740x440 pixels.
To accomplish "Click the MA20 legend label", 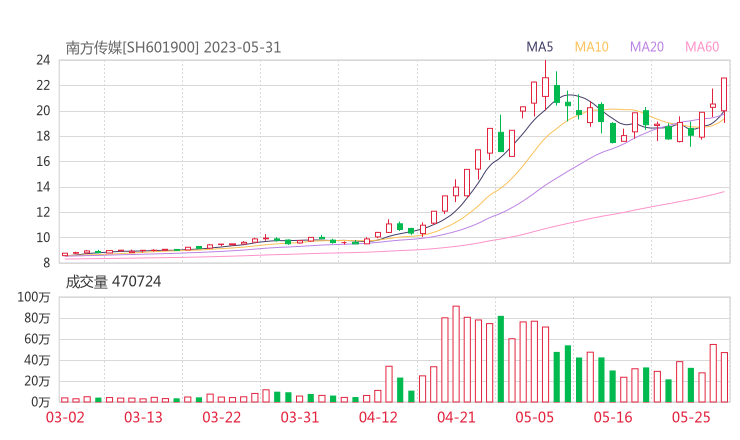I will click(647, 47).
